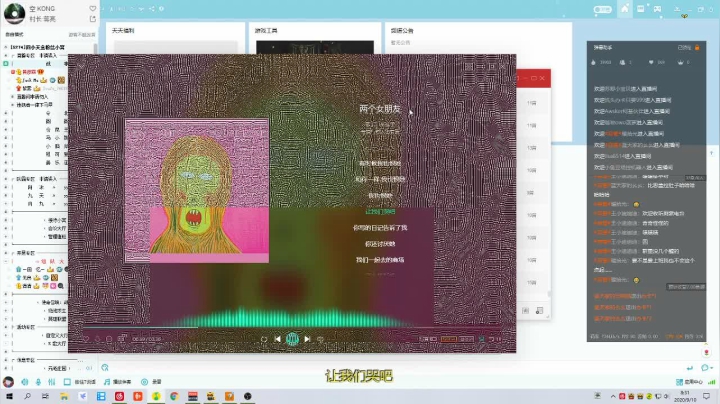Open the player volume control
Viewport: 720px width, 404px height.
[321, 339]
